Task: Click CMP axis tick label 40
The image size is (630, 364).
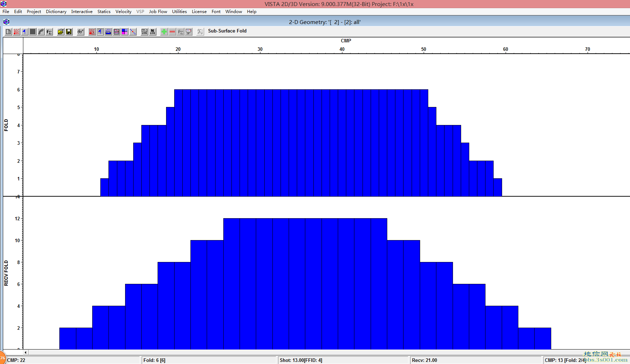Action: (342, 49)
